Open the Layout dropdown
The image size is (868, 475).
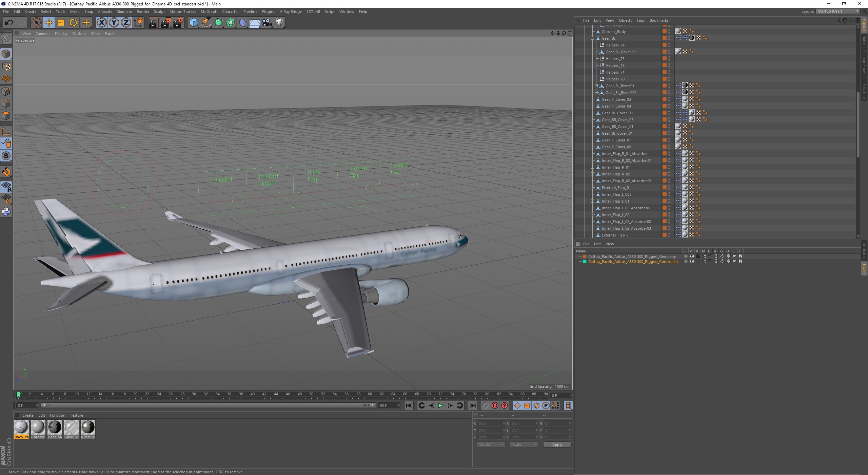click(837, 12)
